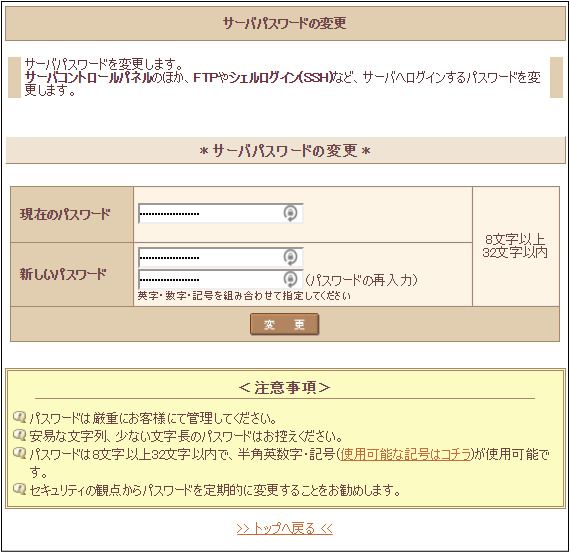Select the 現在のパスワード label
This screenshot has width=570, height=553.
tap(65, 214)
